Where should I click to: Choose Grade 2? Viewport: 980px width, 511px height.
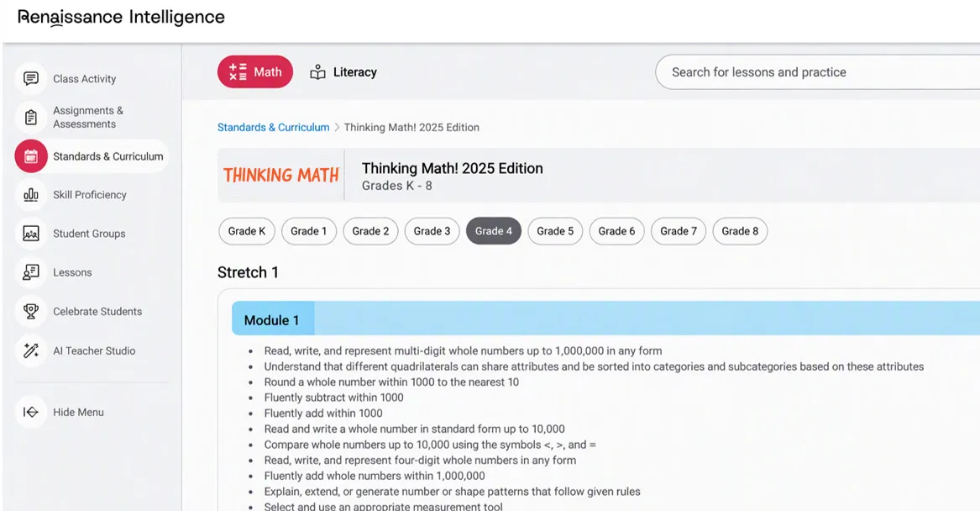370,231
